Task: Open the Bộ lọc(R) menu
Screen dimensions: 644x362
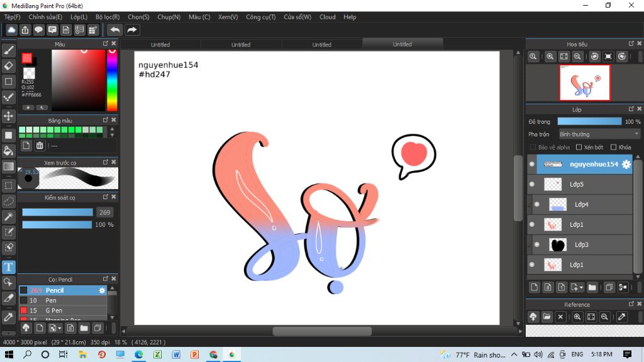Action: 108,17
